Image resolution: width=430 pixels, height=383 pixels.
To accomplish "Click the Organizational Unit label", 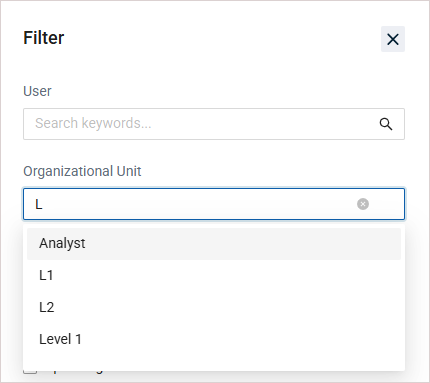I will 82,171.
